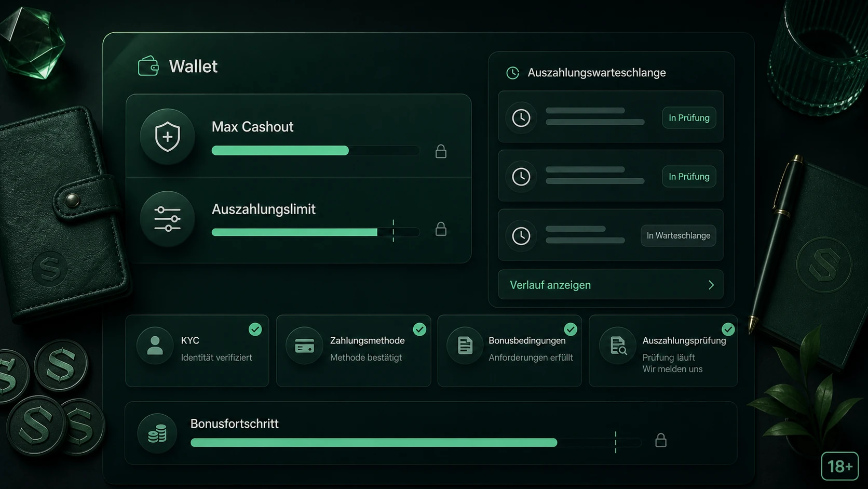
Task: Click the dashed marker on Bonusfortschritt bar
Action: coord(616,442)
